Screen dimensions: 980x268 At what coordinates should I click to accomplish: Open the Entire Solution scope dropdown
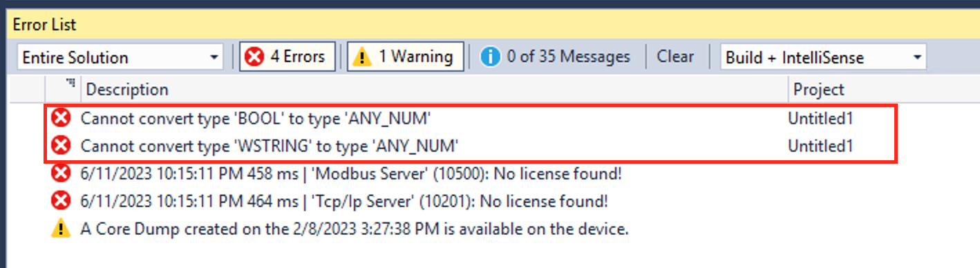point(120,57)
